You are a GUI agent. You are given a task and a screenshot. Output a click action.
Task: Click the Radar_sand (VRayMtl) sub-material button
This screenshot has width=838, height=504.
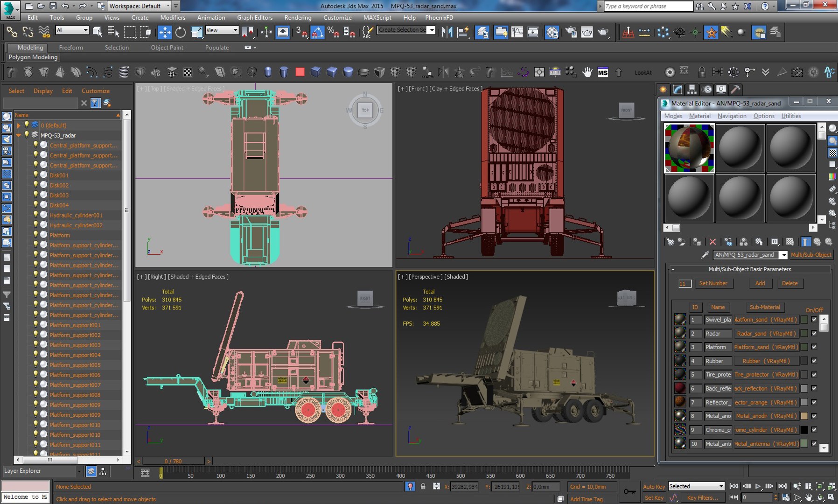click(x=766, y=333)
